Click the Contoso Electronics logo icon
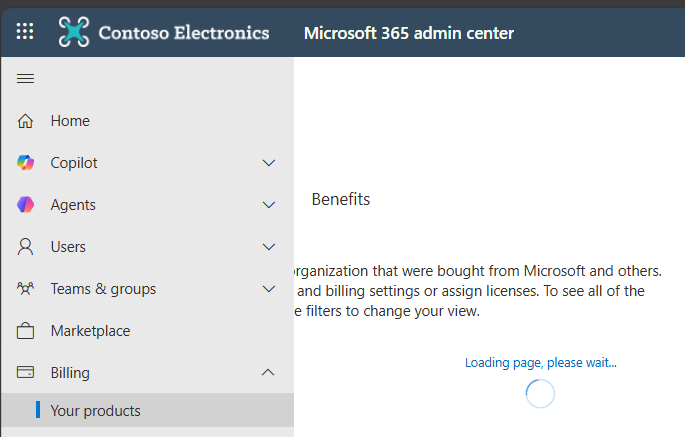The width and height of the screenshot is (685, 437). coord(74,32)
